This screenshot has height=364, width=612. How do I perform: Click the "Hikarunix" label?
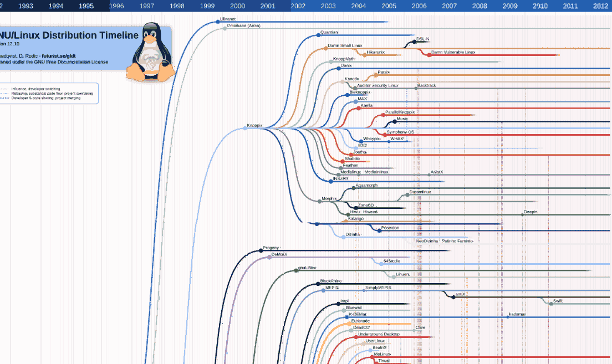(x=376, y=52)
